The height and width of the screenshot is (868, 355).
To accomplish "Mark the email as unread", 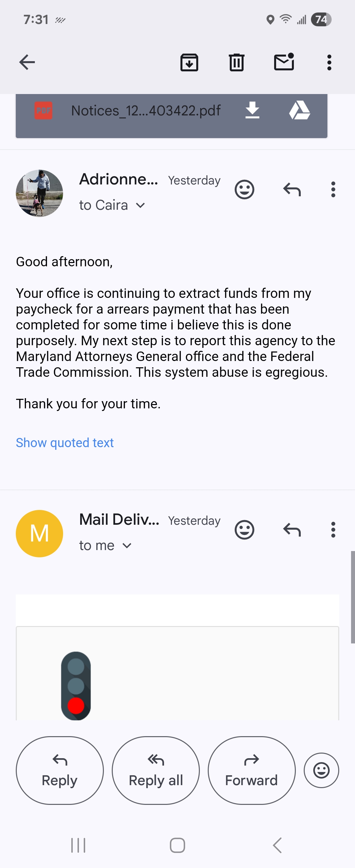I will tap(284, 62).
